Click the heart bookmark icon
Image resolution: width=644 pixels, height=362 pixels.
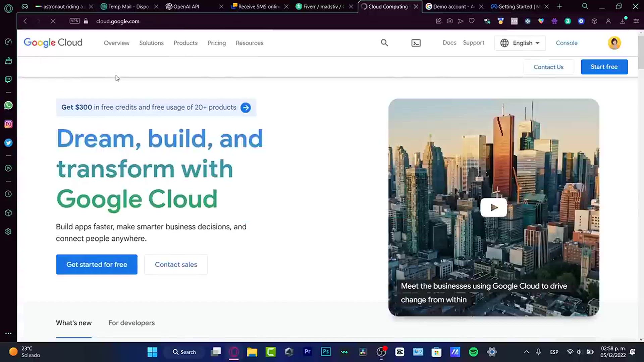tap(472, 21)
